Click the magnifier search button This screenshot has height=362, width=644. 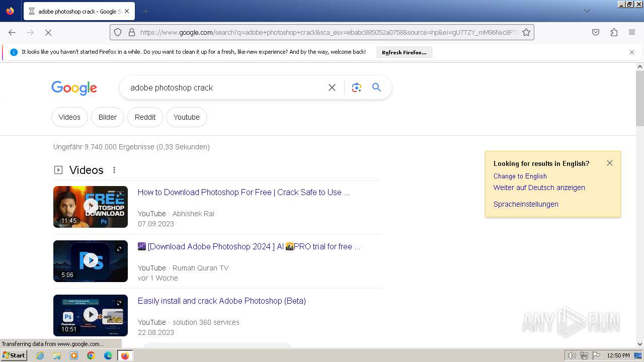376,87
